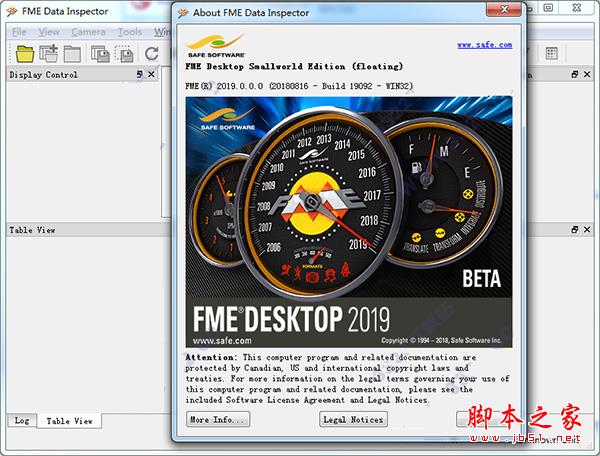Close the About FME Data Inspector dialog
Viewport: 600px width, 456px height.
pos(505,12)
